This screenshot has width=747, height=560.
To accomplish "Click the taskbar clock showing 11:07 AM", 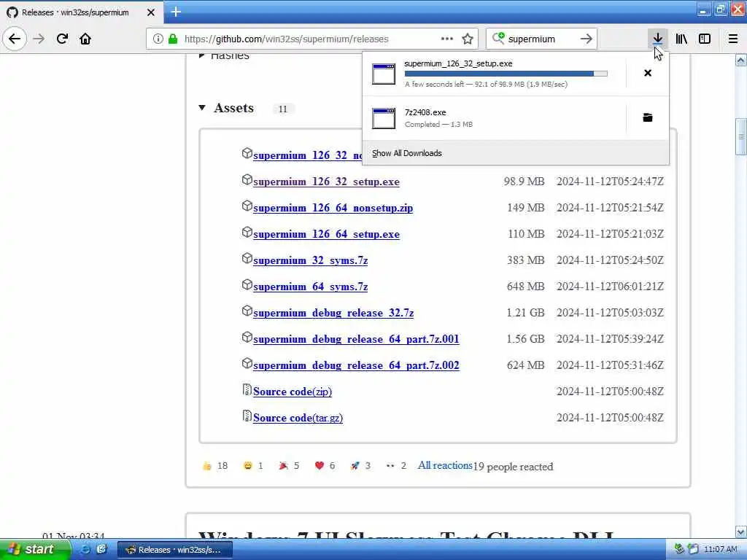I will tap(720, 550).
